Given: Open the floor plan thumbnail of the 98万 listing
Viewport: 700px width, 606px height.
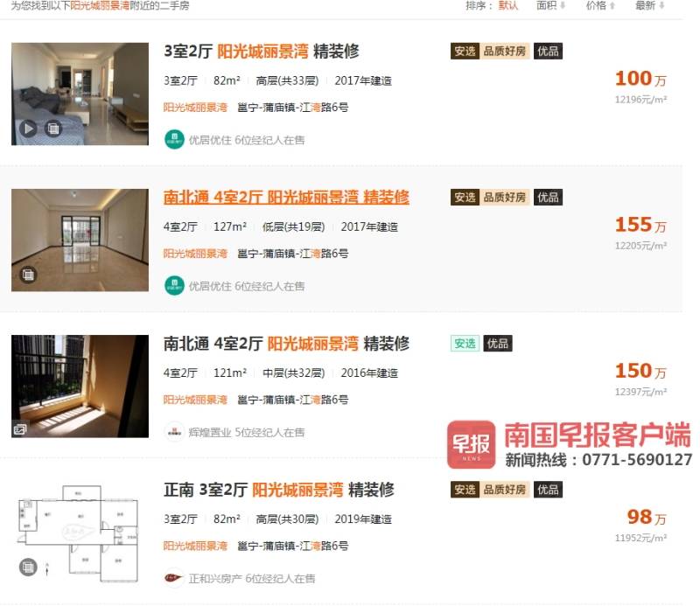Looking at the screenshot, I should (x=80, y=532).
